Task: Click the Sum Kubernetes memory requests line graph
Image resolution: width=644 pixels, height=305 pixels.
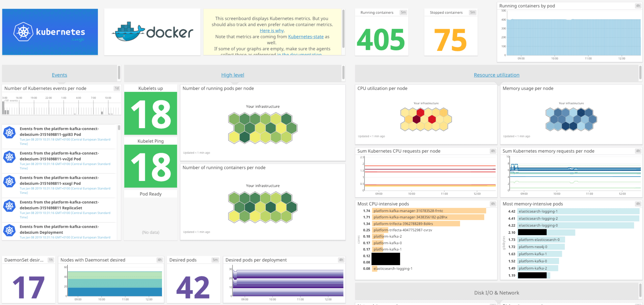Action: coord(575,174)
